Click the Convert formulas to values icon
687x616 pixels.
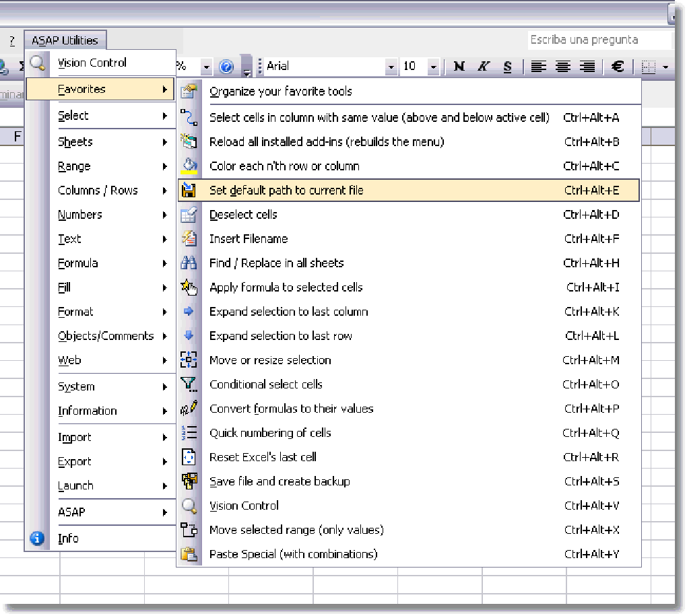pos(189,409)
